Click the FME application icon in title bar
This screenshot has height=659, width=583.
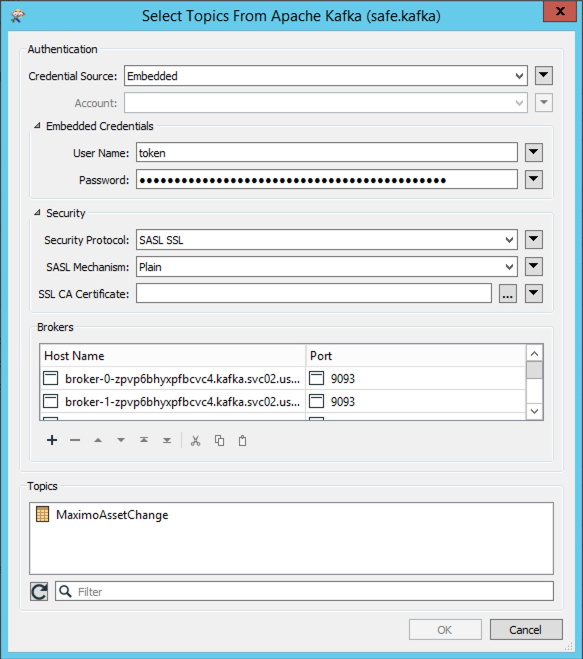click(18, 16)
